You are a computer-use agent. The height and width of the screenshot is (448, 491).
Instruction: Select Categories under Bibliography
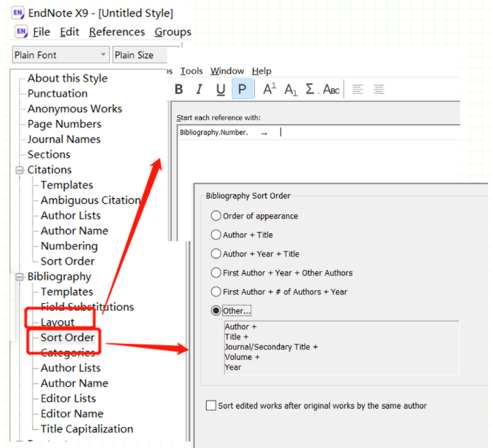[x=68, y=353]
